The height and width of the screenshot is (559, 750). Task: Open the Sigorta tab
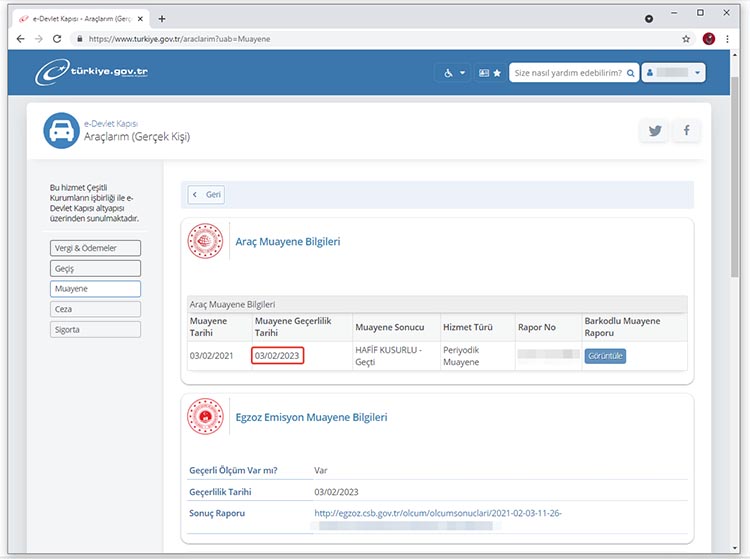pos(95,329)
